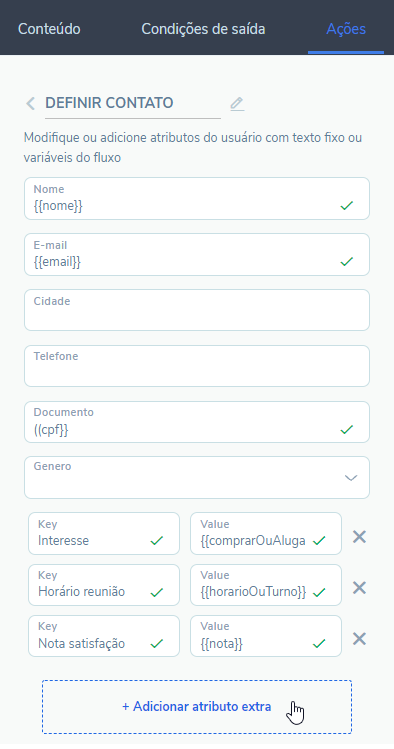Select the Ações tab
This screenshot has width=394, height=749.
(346, 29)
